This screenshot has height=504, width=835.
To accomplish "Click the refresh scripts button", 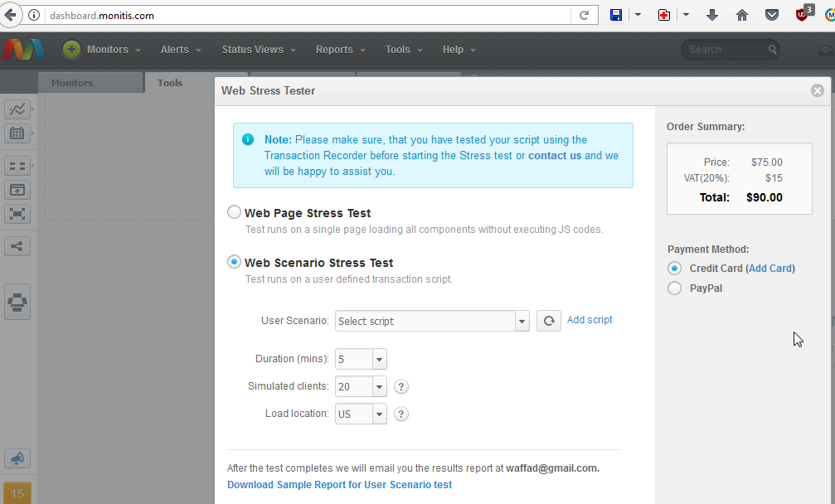I will 548,321.
